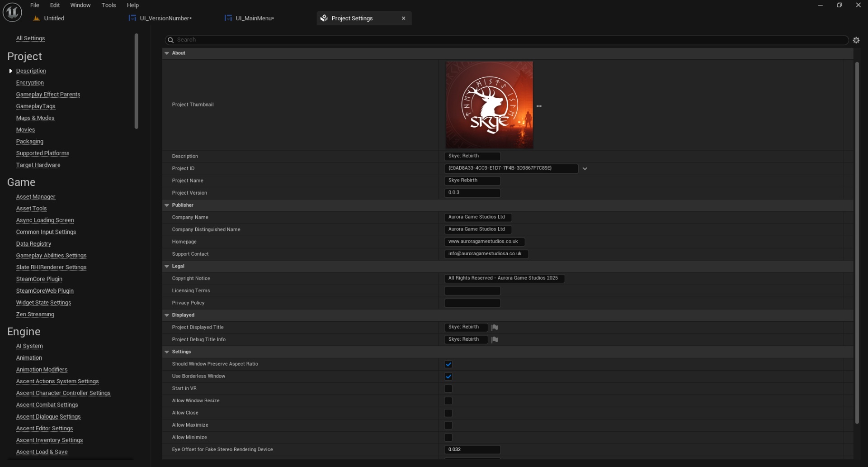Click the UI_VersionNumber widget blueprint icon
This screenshot has width=868, height=467.
pyautogui.click(x=132, y=18)
